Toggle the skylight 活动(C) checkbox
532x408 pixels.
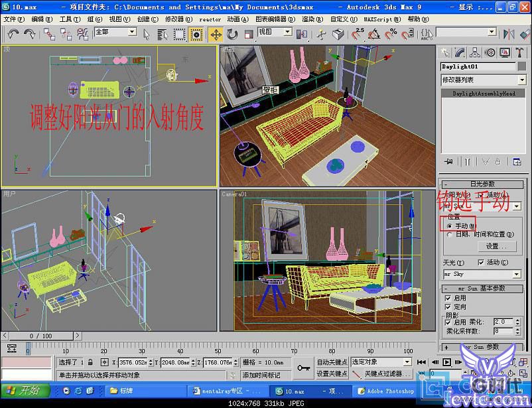pyautogui.click(x=481, y=263)
